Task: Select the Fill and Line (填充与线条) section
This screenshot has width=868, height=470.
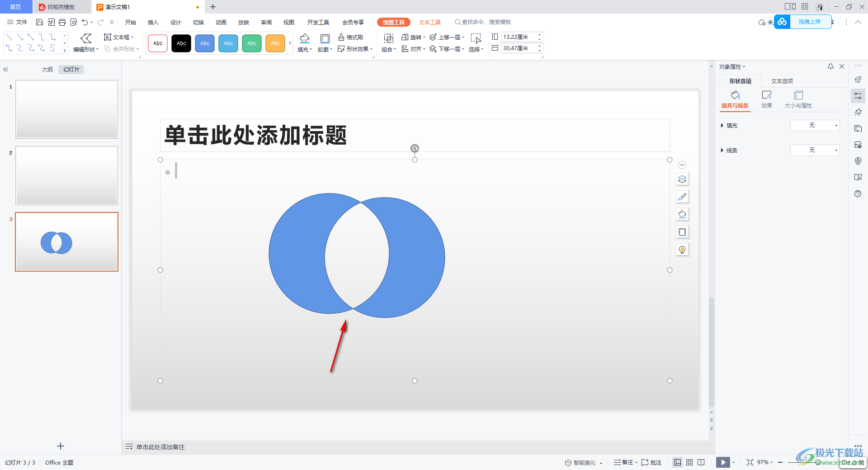Action: point(735,100)
